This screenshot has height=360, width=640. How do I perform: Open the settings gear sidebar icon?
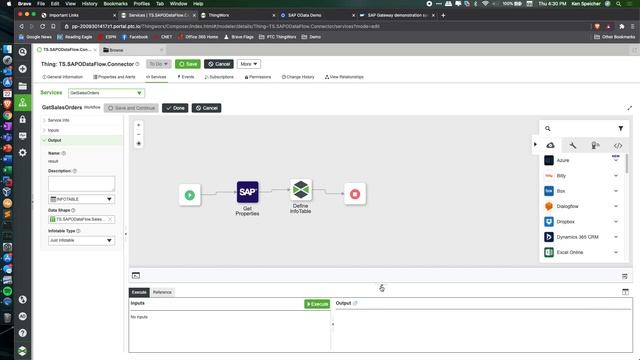[22, 153]
